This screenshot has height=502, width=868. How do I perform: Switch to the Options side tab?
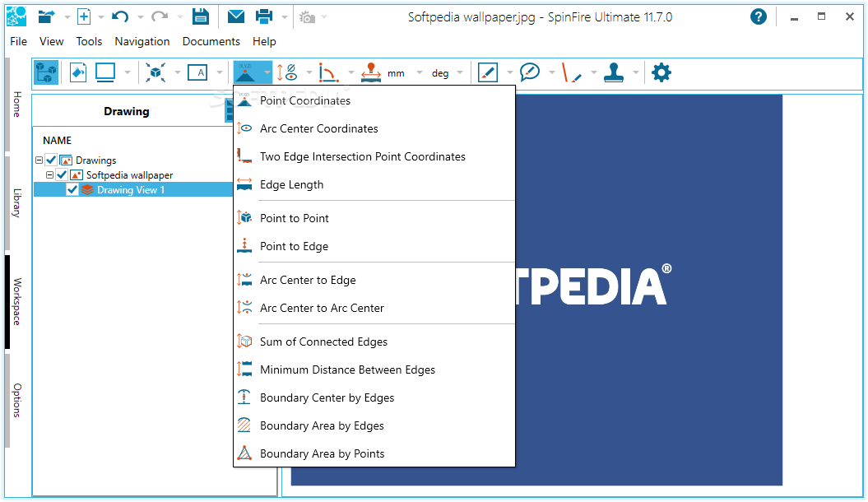(x=16, y=400)
